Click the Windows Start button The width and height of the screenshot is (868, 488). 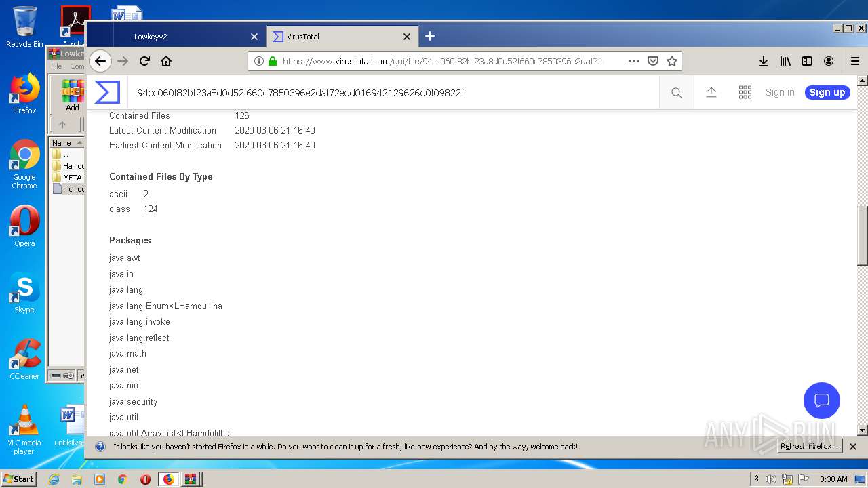click(19, 479)
